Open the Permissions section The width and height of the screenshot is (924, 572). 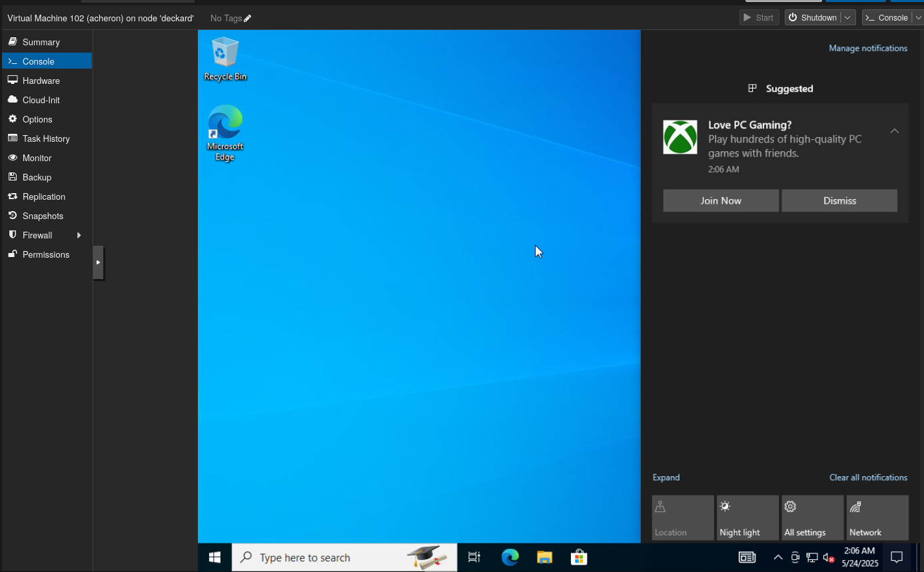pyautogui.click(x=47, y=254)
